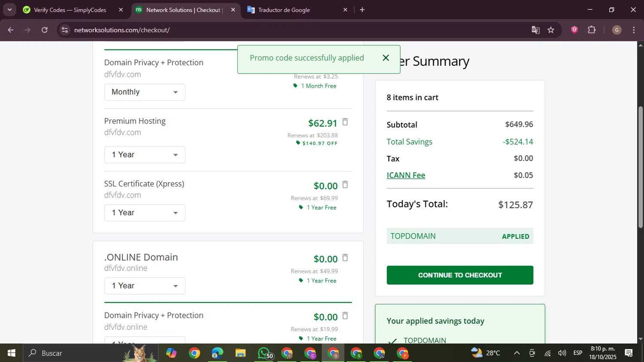This screenshot has height=362, width=644.
Task: Open the Windows Start menu
Action: point(11,353)
